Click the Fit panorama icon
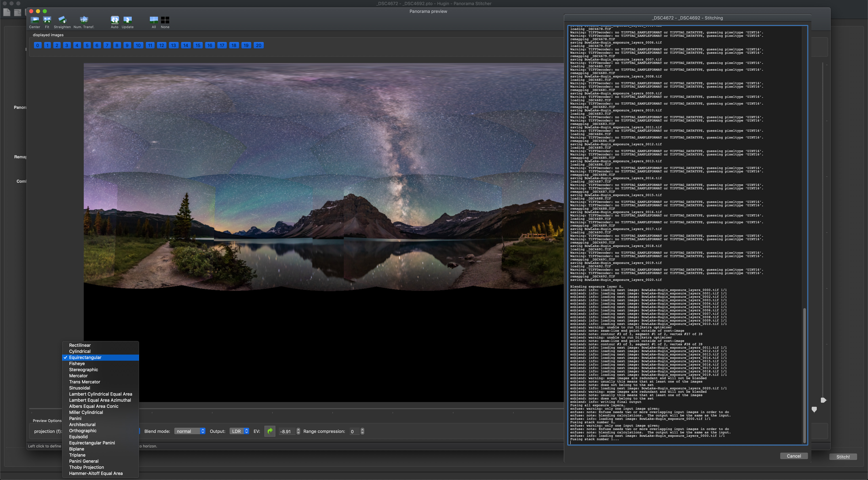Screen dimensions: 868x480 pos(47,20)
